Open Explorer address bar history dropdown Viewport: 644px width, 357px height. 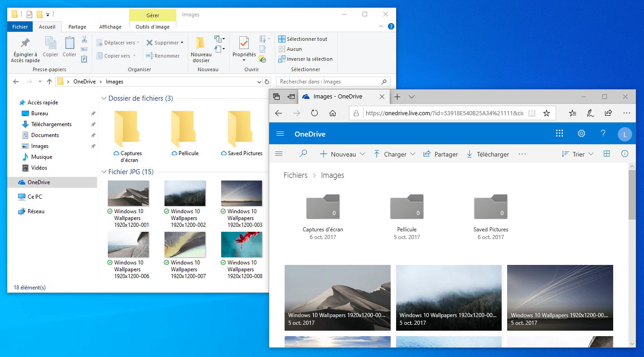[x=259, y=82]
